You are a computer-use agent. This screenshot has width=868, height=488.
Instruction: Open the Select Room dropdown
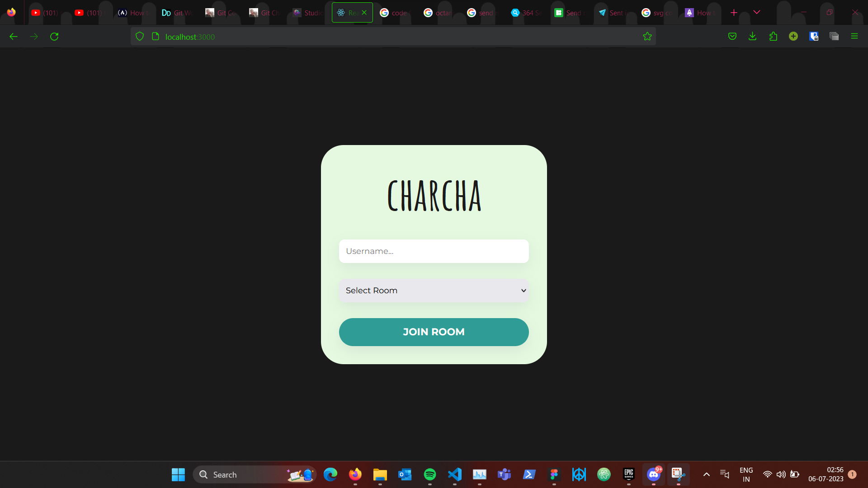coord(434,291)
